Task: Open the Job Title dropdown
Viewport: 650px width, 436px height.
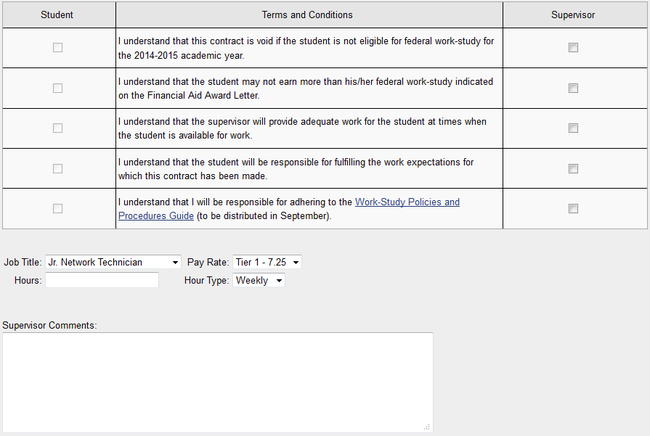Action: [113, 262]
